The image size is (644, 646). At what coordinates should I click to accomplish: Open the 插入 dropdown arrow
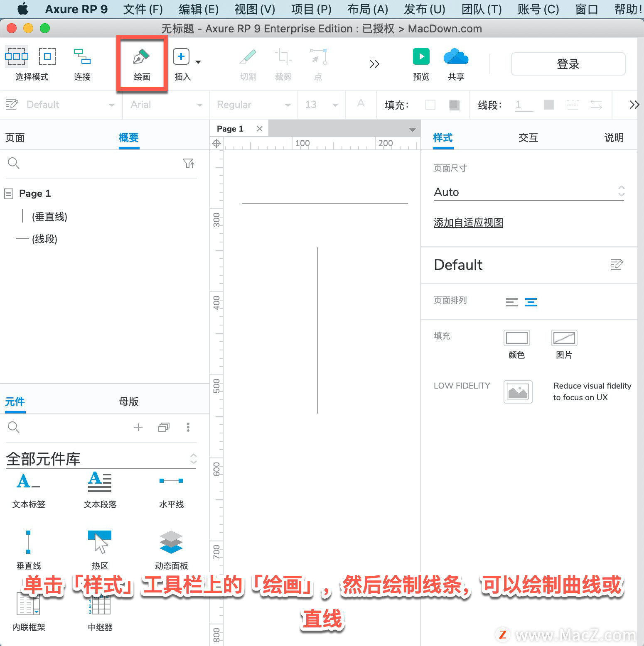tap(198, 62)
